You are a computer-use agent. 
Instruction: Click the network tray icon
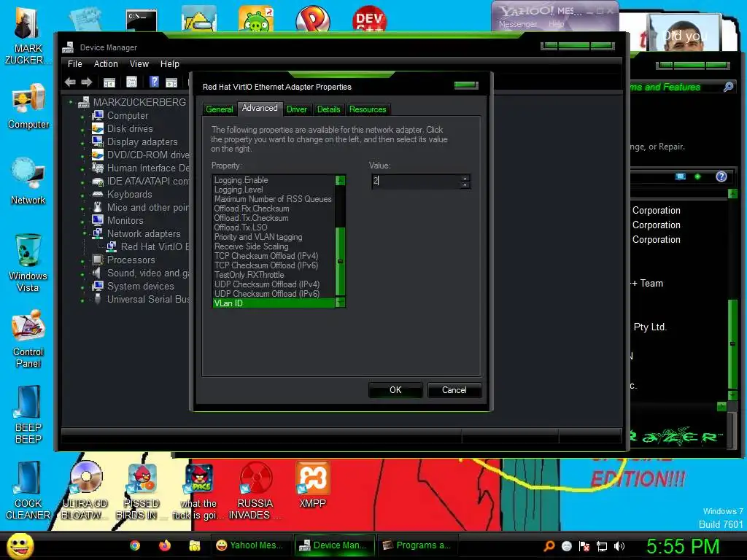(x=602, y=546)
